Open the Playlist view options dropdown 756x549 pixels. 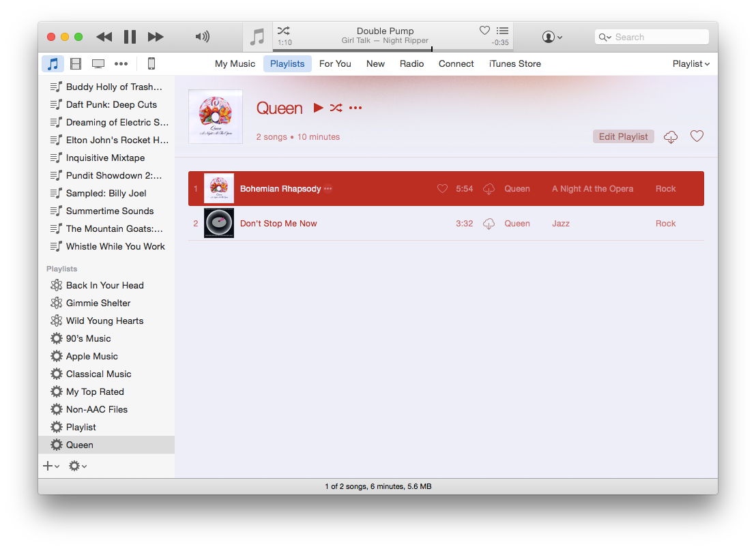click(690, 64)
